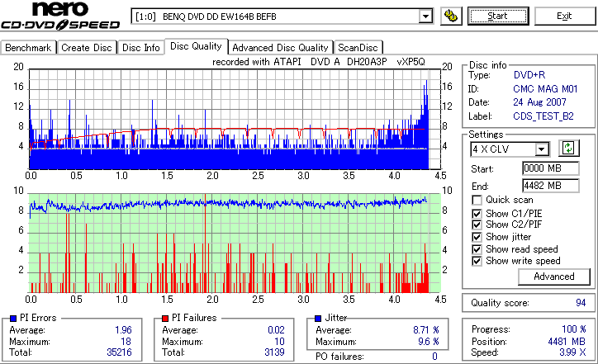Screen dimensions: 598x364
Task: Click PI Failures average 0.02
Action: (x=276, y=330)
